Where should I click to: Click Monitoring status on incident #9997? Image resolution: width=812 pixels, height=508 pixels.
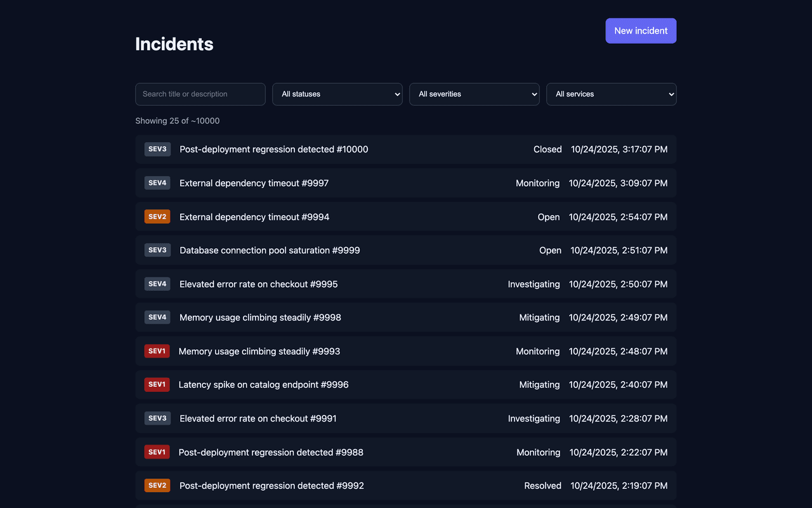click(538, 183)
